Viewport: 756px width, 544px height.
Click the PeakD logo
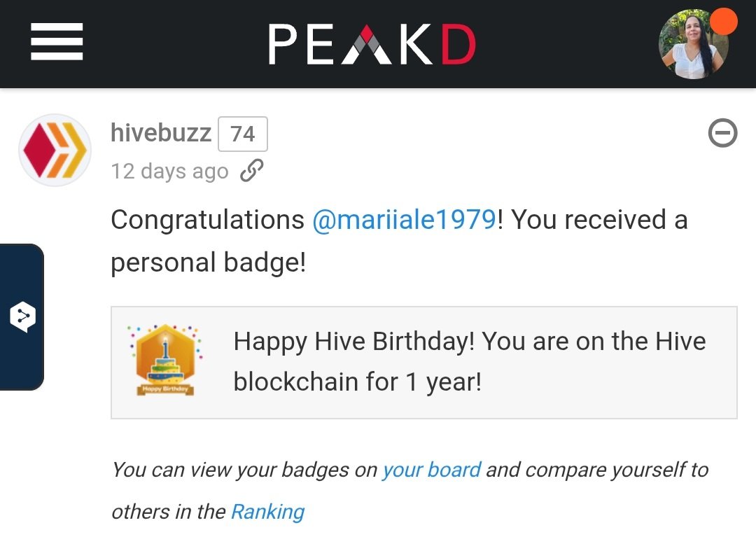pyautogui.click(x=372, y=44)
